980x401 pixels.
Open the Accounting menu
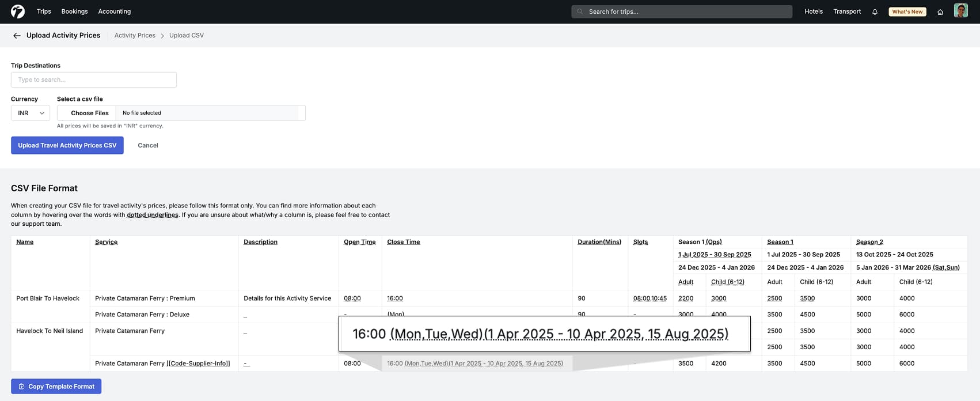click(115, 12)
